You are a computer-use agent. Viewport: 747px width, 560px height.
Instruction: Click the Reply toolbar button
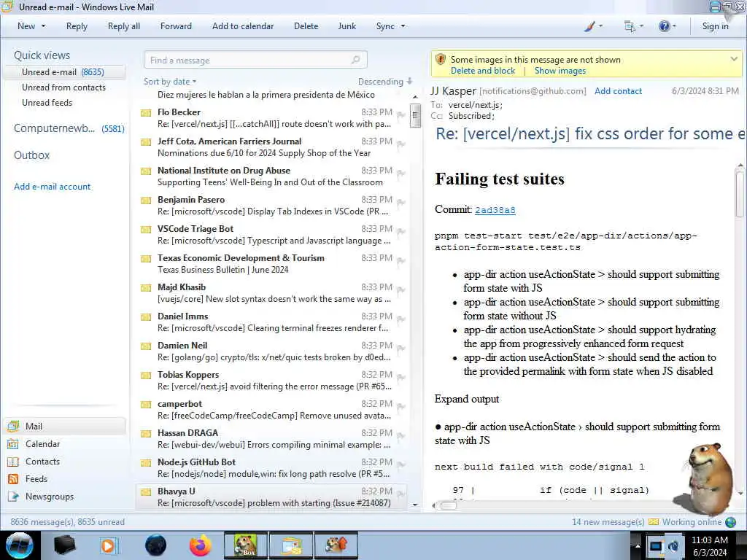pyautogui.click(x=77, y=26)
